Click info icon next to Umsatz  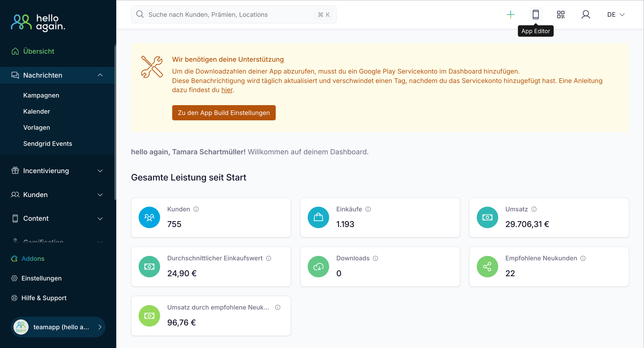[534, 209]
